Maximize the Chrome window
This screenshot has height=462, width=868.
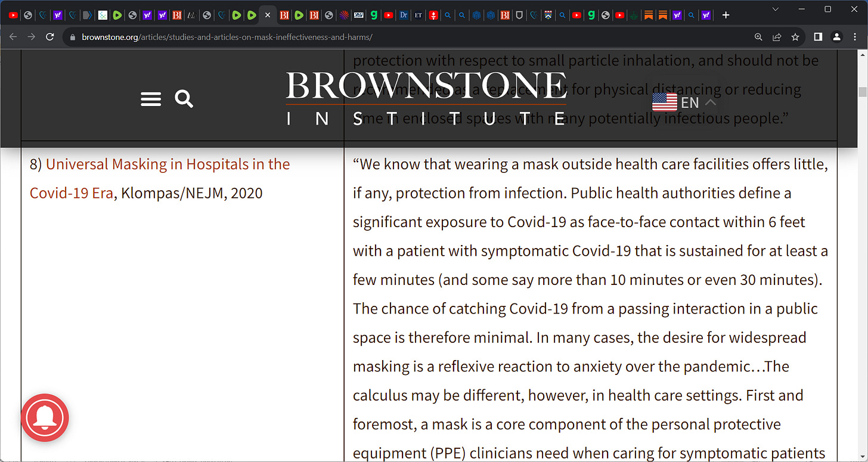[827, 9]
